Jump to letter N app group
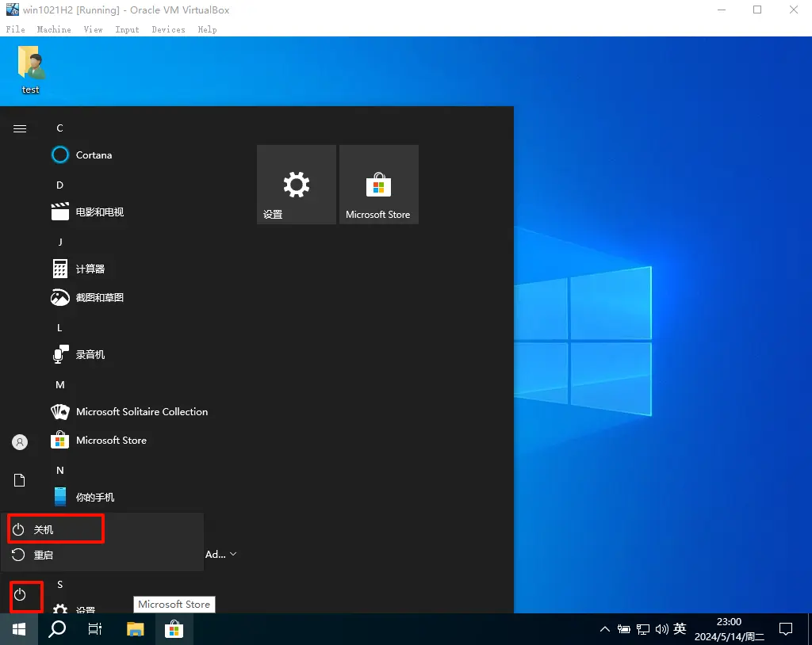Image resolution: width=812 pixels, height=645 pixels. (x=60, y=470)
